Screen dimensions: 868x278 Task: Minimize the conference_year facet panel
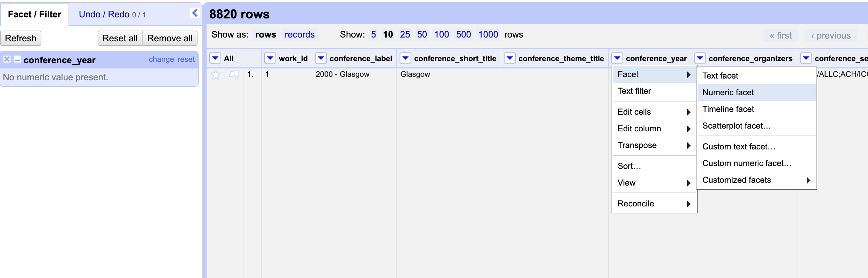pos(17,59)
